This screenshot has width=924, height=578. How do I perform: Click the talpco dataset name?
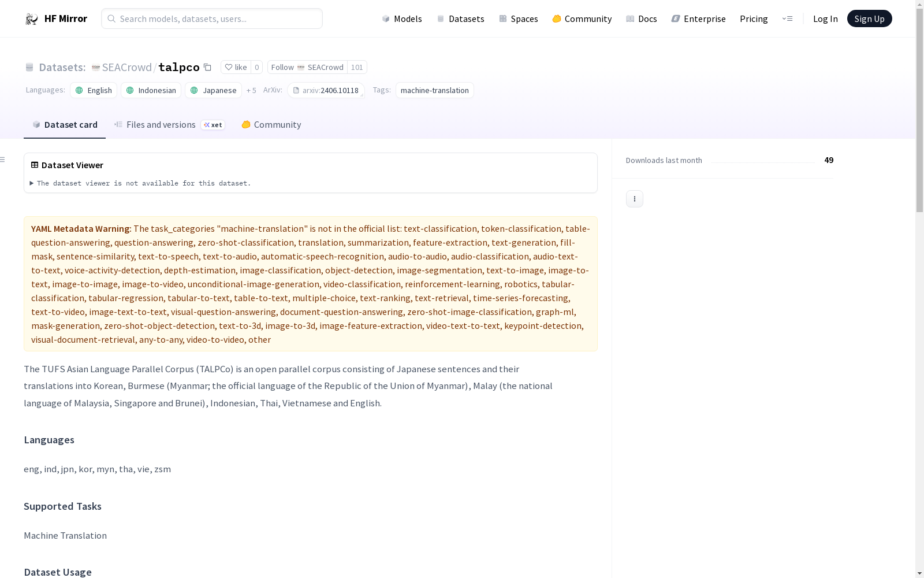click(x=179, y=67)
